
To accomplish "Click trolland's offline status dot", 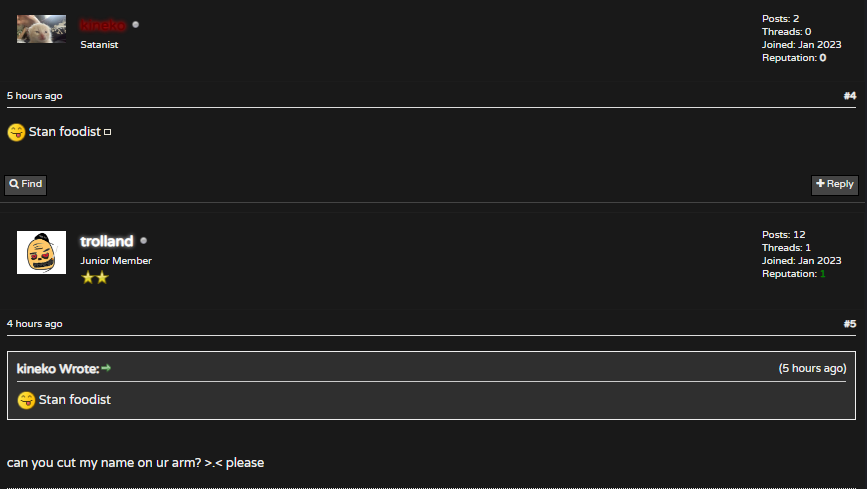I will [144, 241].
